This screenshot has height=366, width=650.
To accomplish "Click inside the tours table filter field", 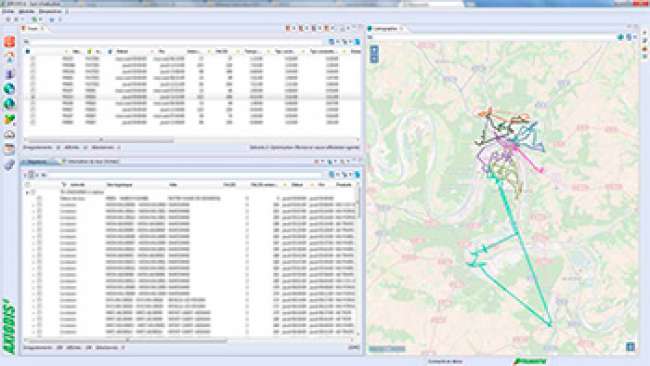I will 174,42.
